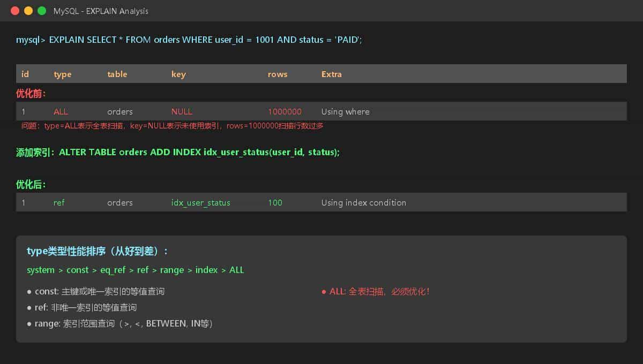The width and height of the screenshot is (643, 364).
Task: Click the 'type' column header
Action: pyautogui.click(x=63, y=74)
